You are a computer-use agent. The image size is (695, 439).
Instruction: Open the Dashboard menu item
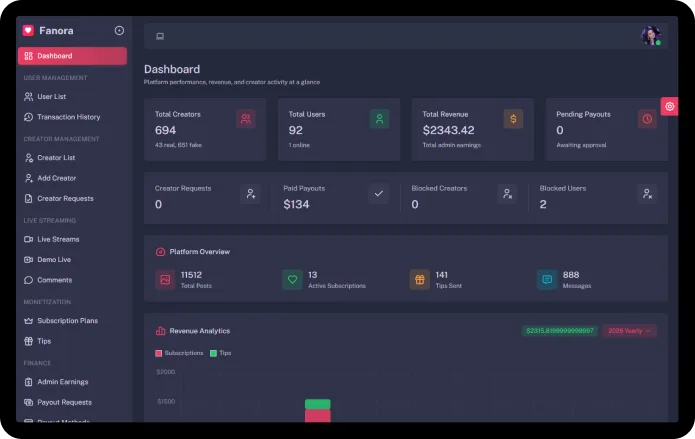pos(72,56)
